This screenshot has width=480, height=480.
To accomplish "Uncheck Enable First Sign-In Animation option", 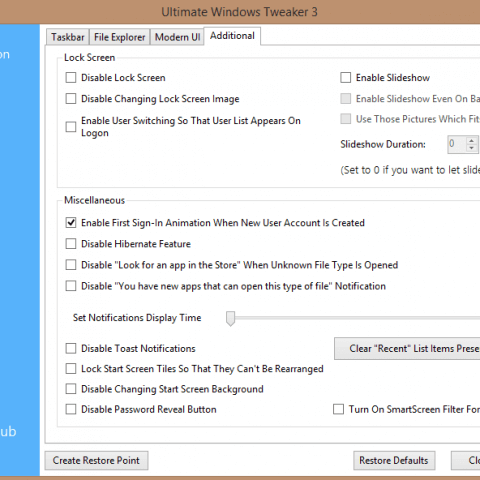I will [x=71, y=223].
